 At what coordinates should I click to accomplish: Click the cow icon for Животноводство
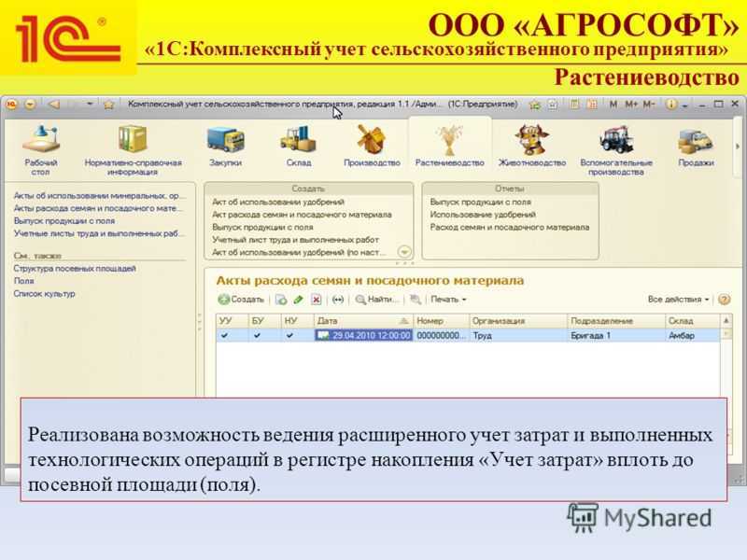tap(531, 139)
